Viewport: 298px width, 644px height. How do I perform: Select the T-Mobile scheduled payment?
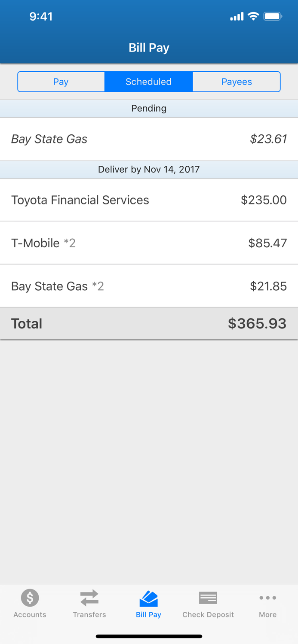click(x=148, y=243)
